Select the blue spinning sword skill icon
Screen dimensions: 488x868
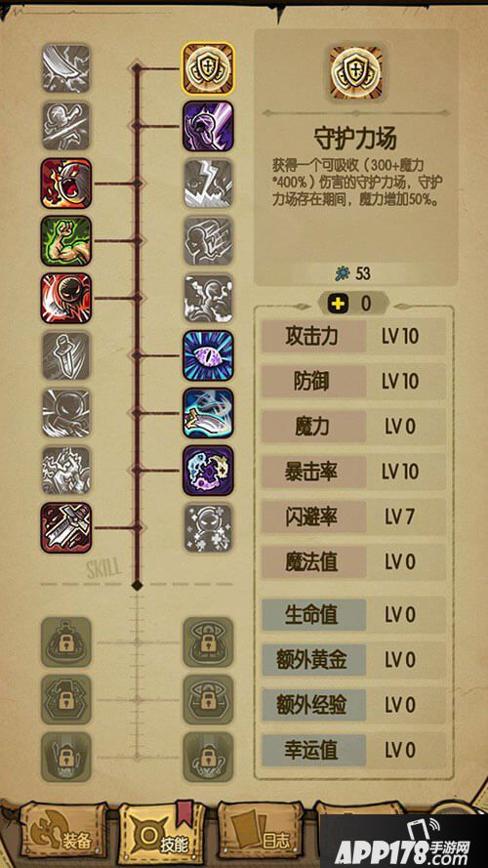coord(208,413)
